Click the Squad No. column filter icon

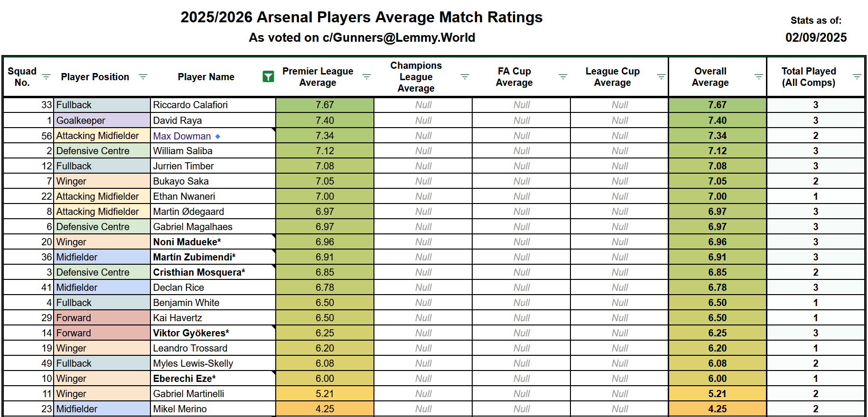pyautogui.click(x=46, y=77)
